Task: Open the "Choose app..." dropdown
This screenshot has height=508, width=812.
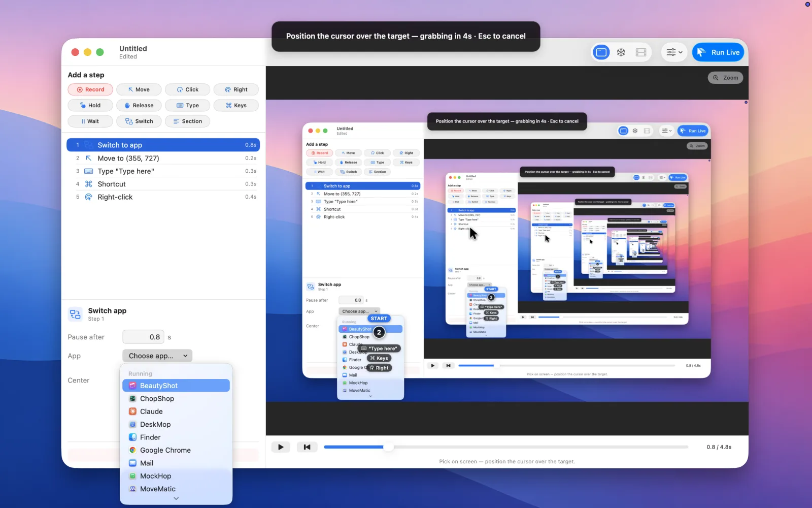Action: click(157, 356)
